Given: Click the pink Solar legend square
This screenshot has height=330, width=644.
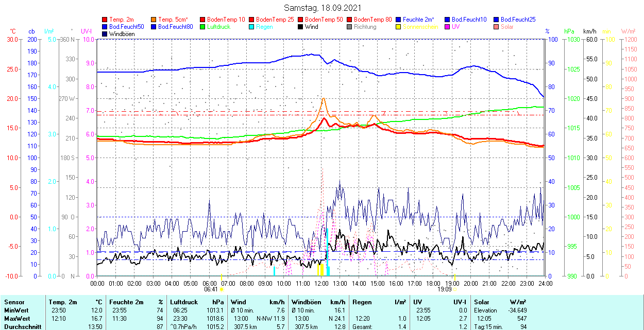Looking at the screenshot, I should (x=497, y=27).
